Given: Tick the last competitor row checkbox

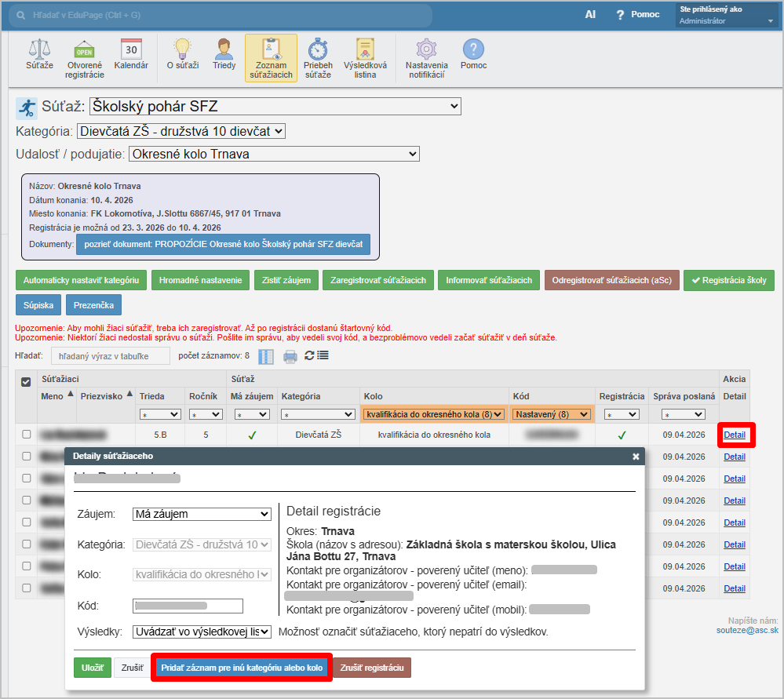Looking at the screenshot, I should (x=27, y=588).
